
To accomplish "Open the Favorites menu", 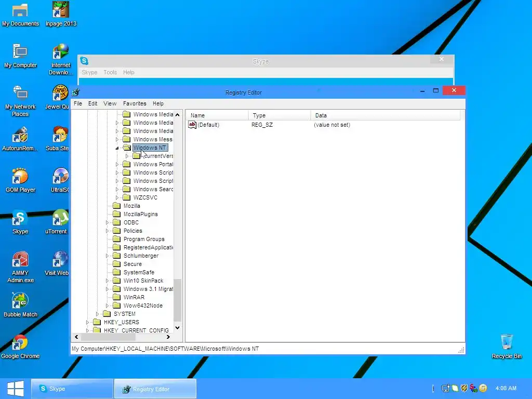I will coord(135,103).
